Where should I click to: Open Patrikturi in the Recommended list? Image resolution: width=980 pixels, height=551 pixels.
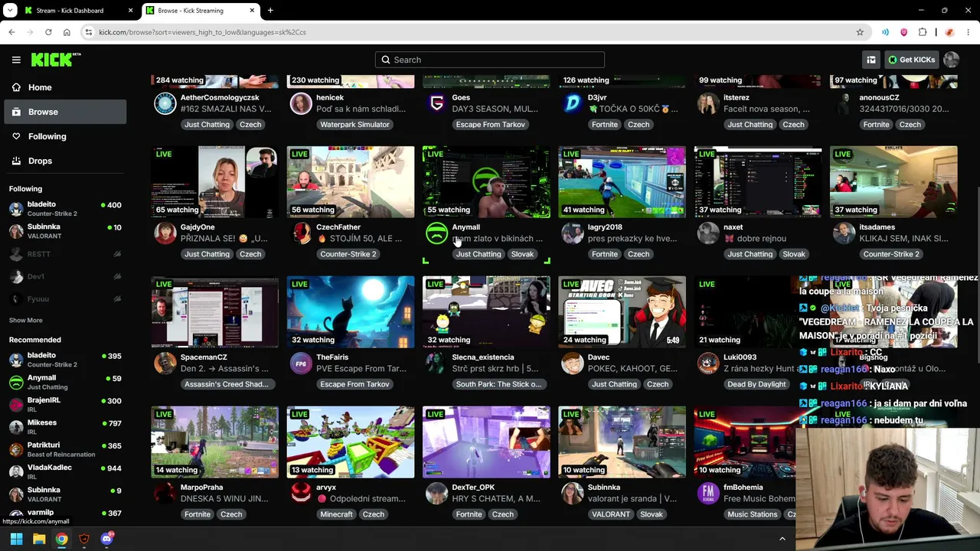[66, 449]
